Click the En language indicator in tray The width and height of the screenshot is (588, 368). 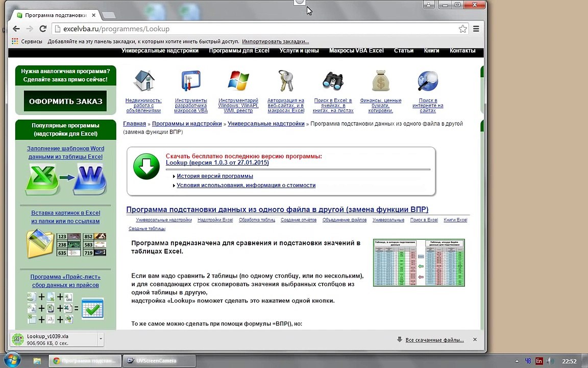tap(539, 361)
